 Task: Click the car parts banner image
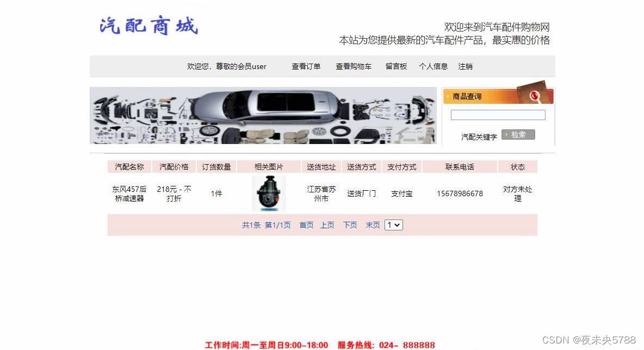(x=263, y=115)
